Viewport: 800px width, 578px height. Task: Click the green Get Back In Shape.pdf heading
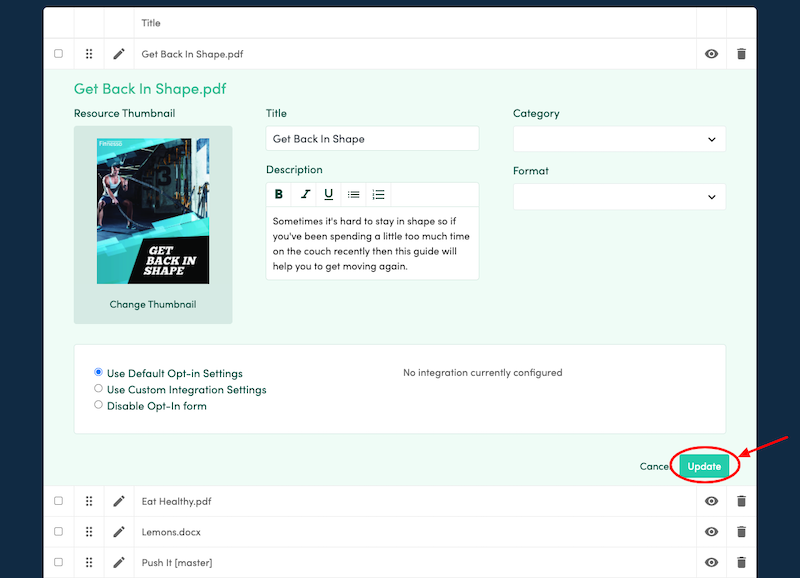(150, 89)
